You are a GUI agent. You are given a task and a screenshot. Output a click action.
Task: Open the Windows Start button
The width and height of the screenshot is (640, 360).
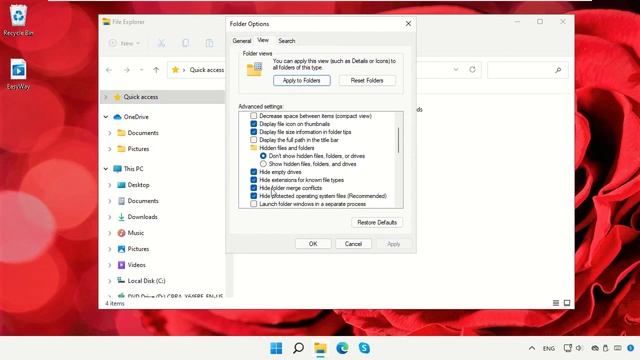coord(276,348)
